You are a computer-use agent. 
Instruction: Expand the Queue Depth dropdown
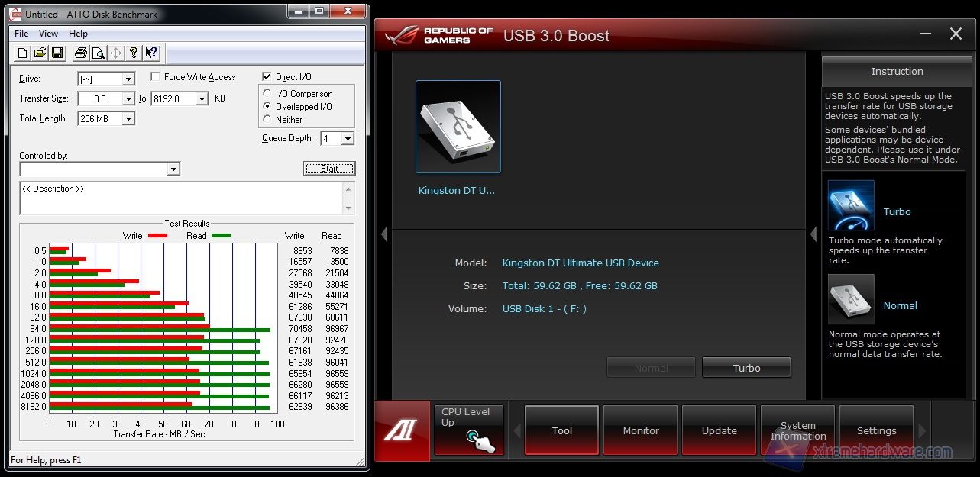click(348, 139)
